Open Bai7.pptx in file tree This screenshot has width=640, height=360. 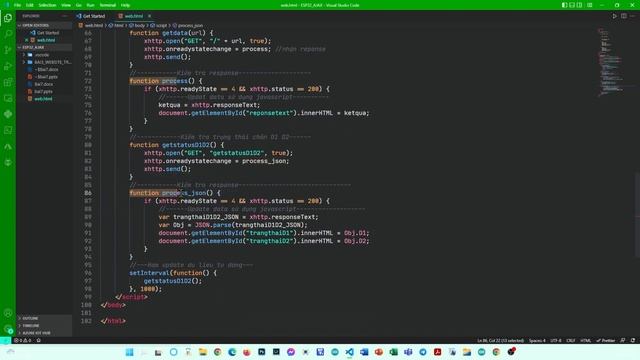(44, 91)
